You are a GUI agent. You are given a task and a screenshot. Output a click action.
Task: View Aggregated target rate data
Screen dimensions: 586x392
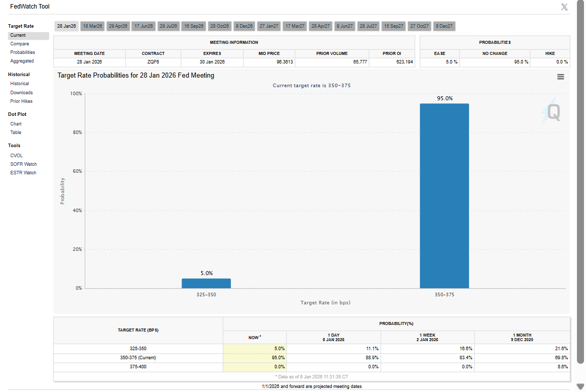tap(22, 60)
